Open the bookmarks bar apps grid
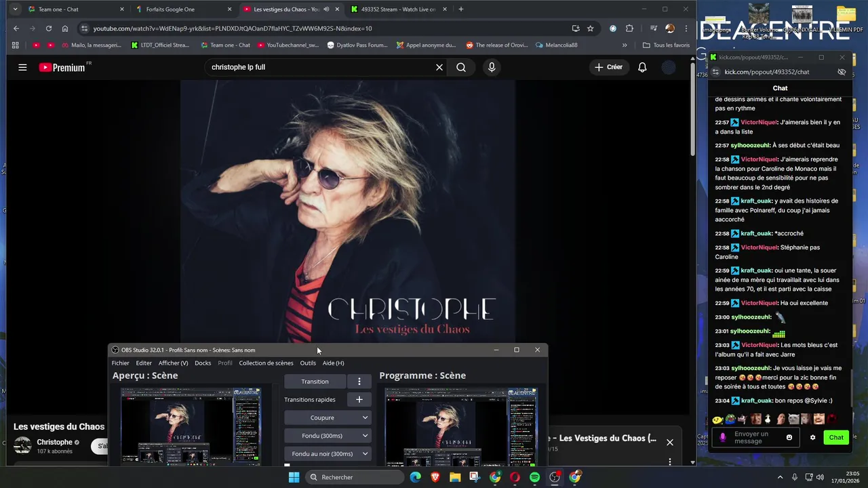This screenshot has height=488, width=868. click(16, 45)
